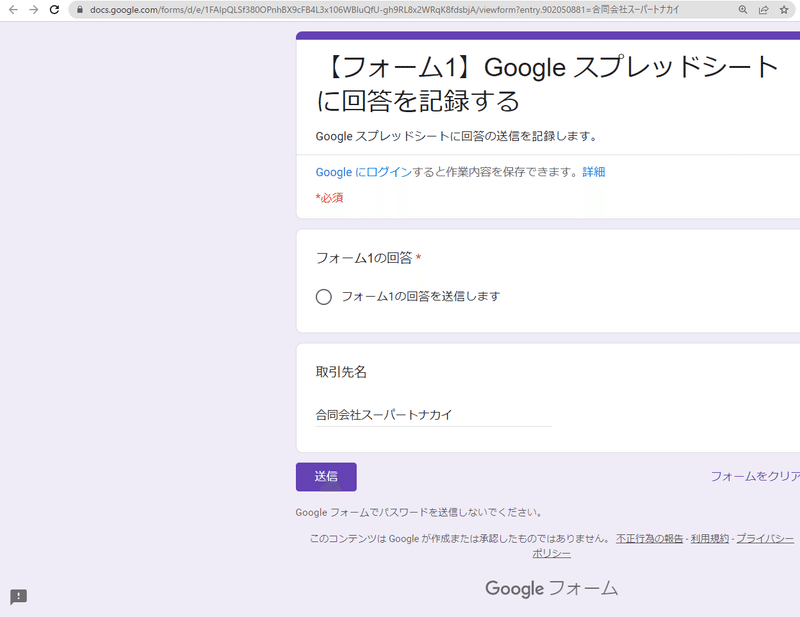Click the フォーム1の回答 question label

(364, 258)
